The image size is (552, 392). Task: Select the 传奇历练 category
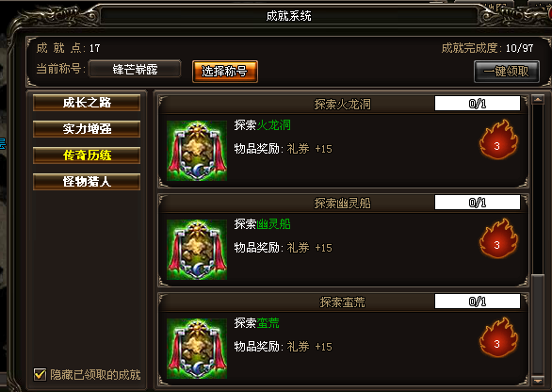pos(87,155)
